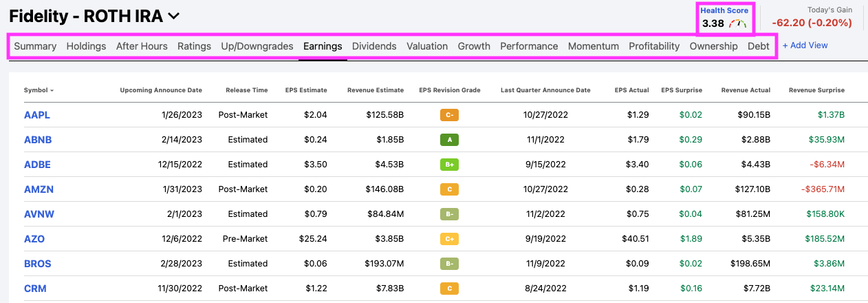Sort by EPS Actual column header
The image size is (868, 303).
[632, 90]
